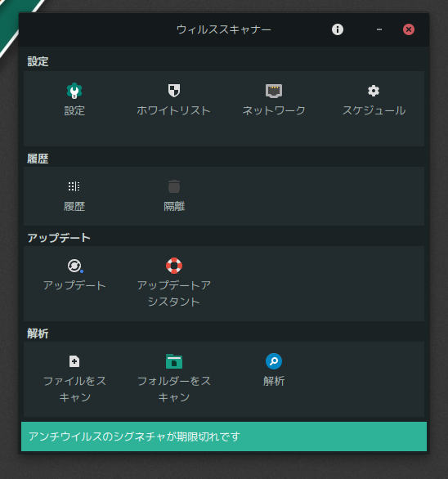Open the ネットワーク ethernet port icon
This screenshot has width=448, height=479.
click(x=274, y=91)
